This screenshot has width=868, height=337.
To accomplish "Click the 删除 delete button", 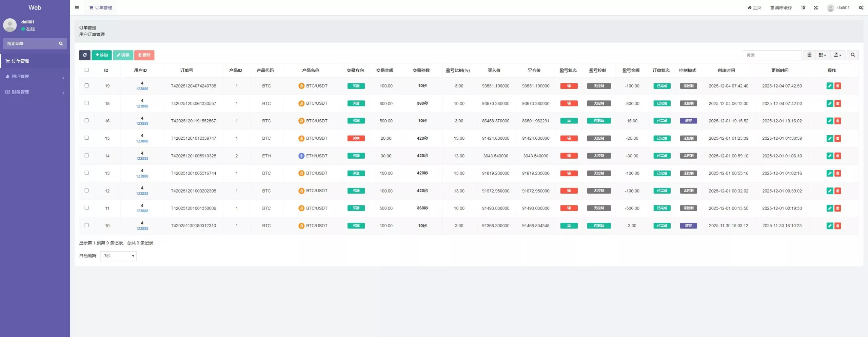I will pos(144,55).
